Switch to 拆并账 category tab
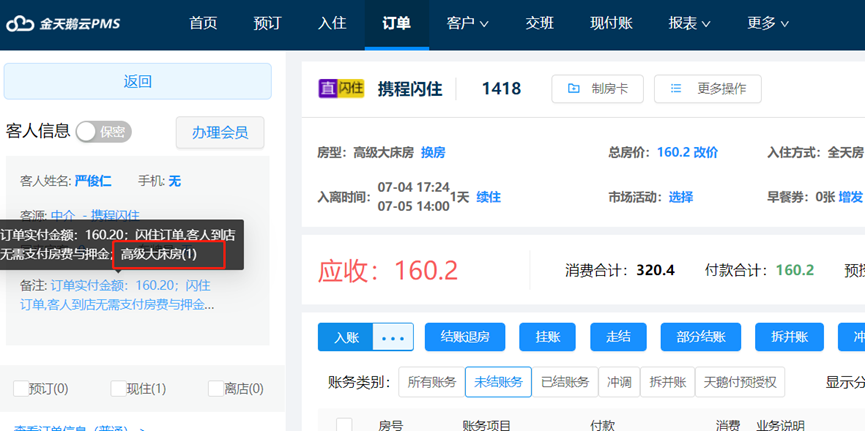 pyautogui.click(x=668, y=382)
